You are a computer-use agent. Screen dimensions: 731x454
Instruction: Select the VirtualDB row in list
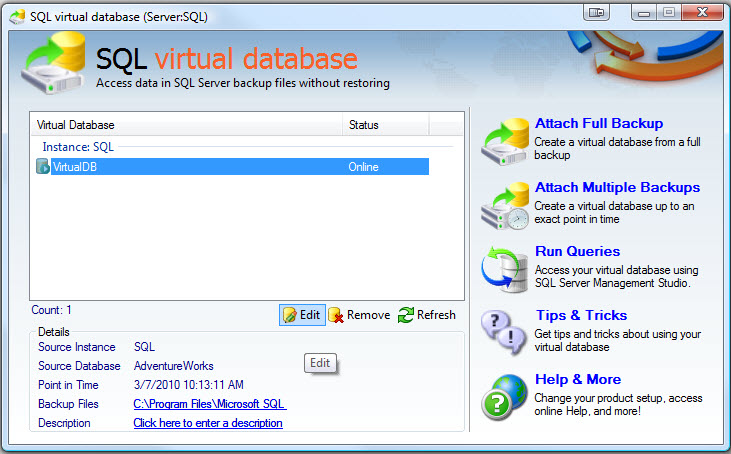pyautogui.click(x=232, y=166)
